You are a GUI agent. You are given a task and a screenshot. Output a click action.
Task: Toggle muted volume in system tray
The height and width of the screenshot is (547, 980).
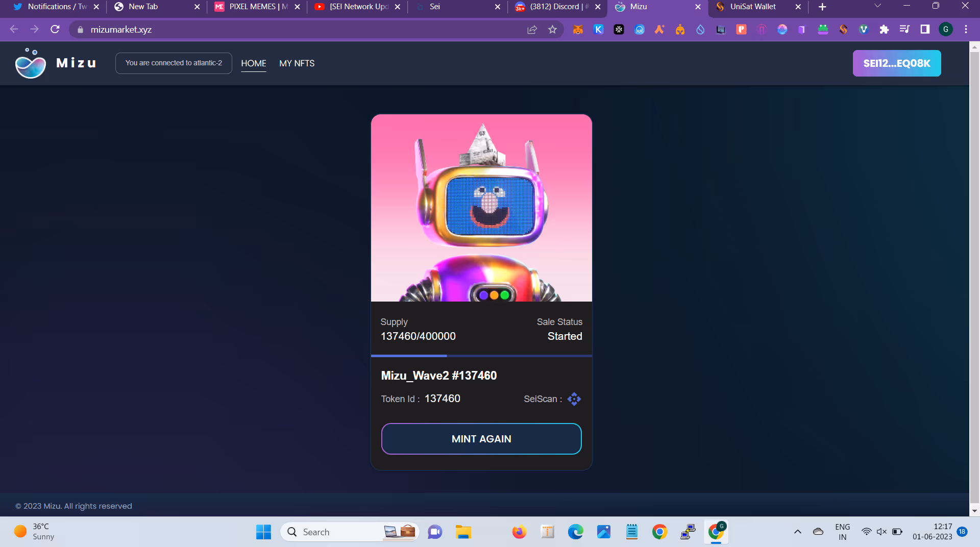point(881,532)
